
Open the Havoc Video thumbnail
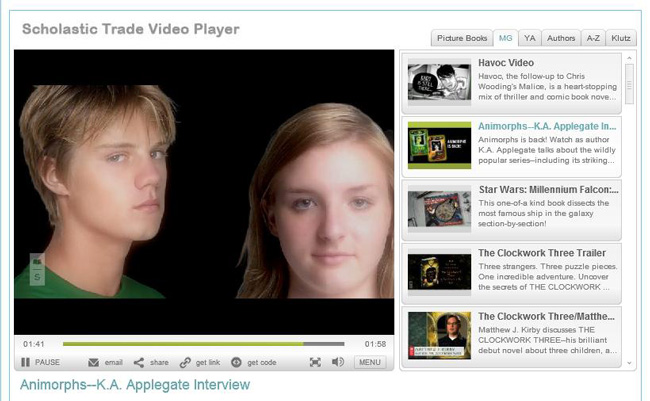pyautogui.click(x=439, y=82)
